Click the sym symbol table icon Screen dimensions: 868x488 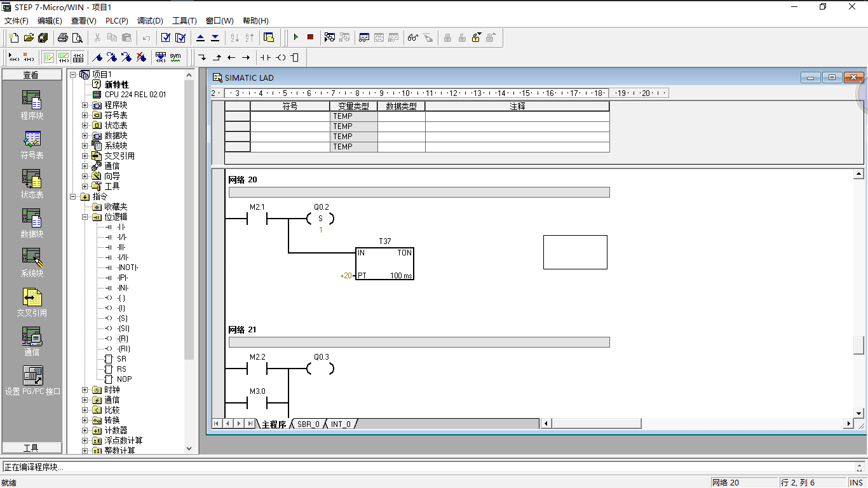[175, 57]
